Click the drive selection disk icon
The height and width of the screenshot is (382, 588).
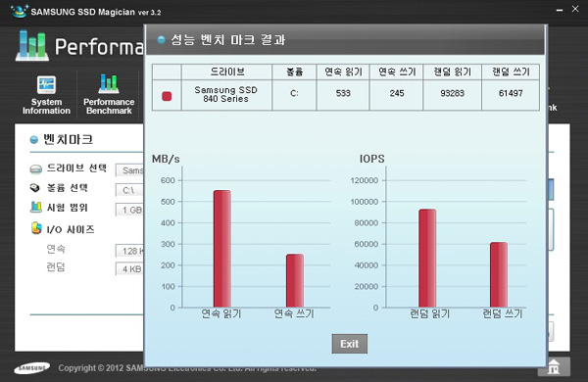click(x=35, y=169)
